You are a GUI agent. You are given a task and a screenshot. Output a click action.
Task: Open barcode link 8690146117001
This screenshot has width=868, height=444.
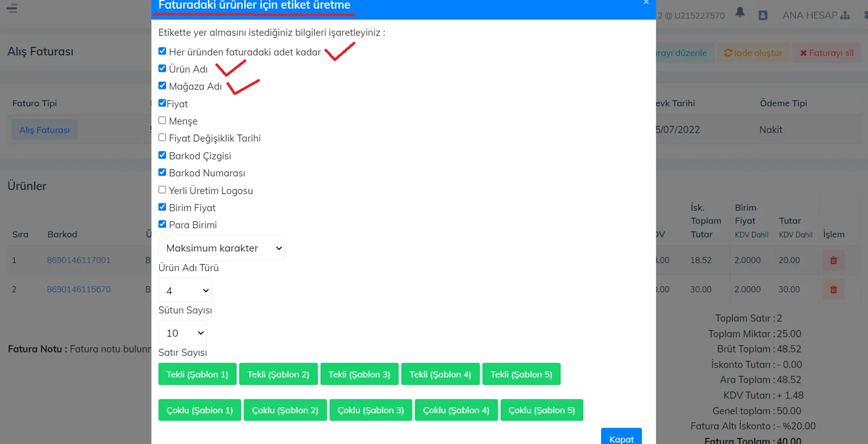(79, 260)
